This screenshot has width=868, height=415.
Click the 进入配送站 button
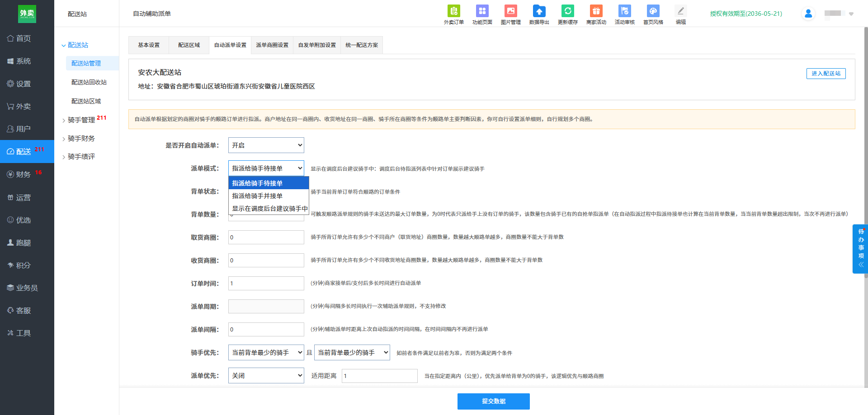[x=826, y=74]
